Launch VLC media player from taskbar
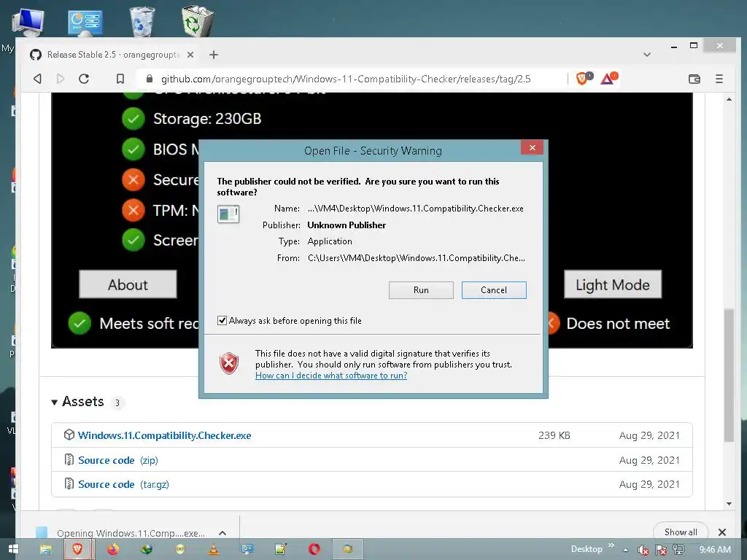The height and width of the screenshot is (560, 747). tap(214, 549)
